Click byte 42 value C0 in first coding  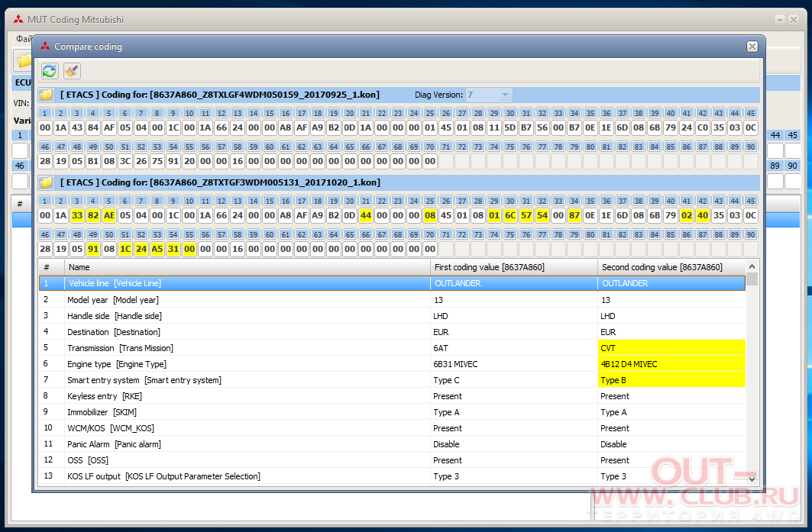click(703, 127)
